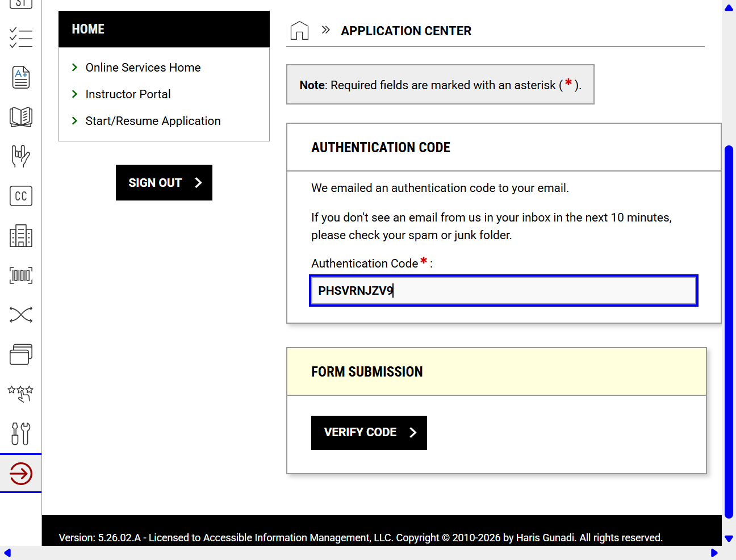Viewport: 736px width, 560px height.
Task: Click the scroll up arrow
Action: point(729,8)
